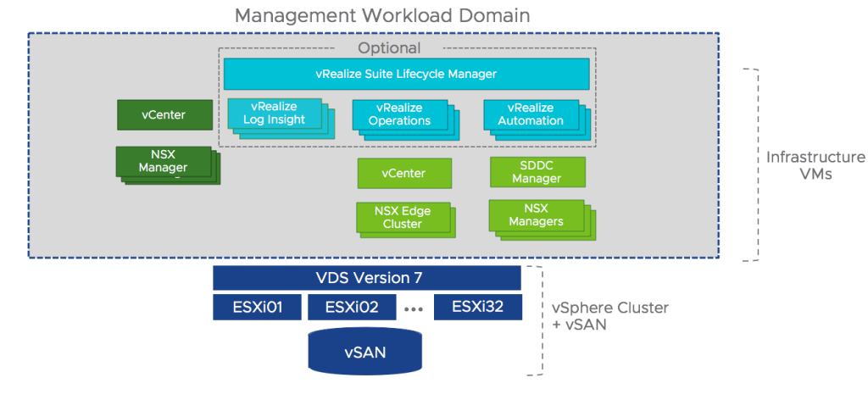
Task: Click the ellipsis between ESXi hosts
Action: [414, 310]
